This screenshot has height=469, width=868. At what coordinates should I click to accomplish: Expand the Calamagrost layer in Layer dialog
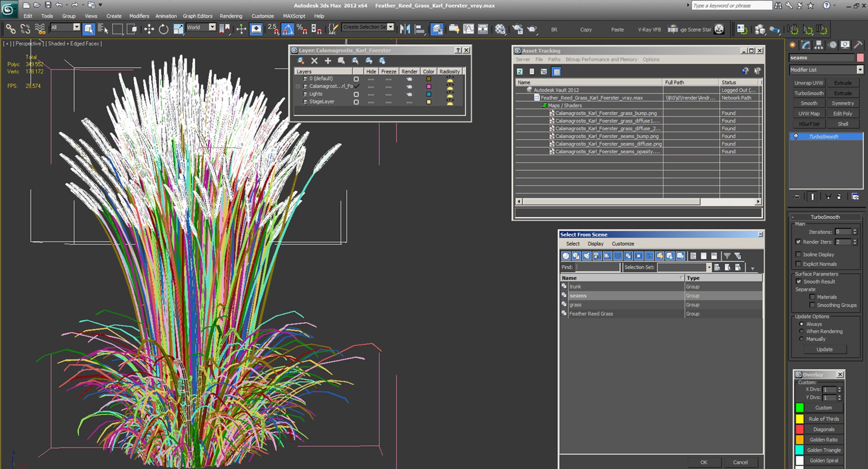point(297,86)
